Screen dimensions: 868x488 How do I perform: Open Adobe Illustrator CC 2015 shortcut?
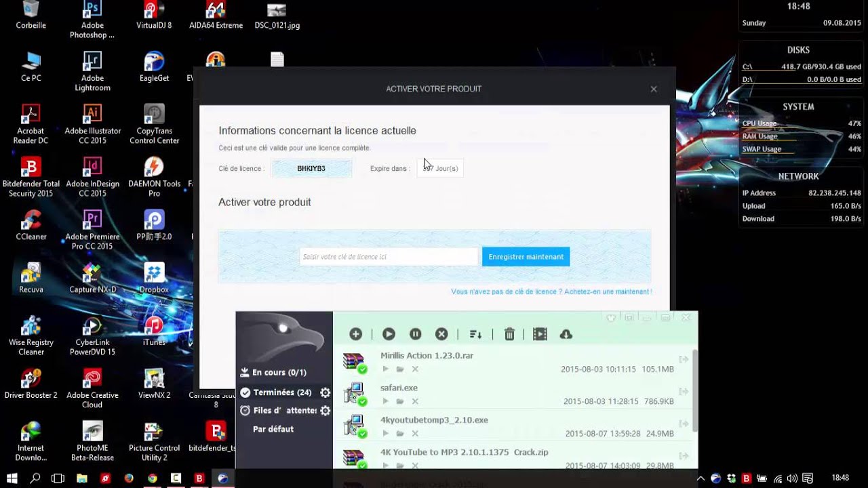coord(92,124)
